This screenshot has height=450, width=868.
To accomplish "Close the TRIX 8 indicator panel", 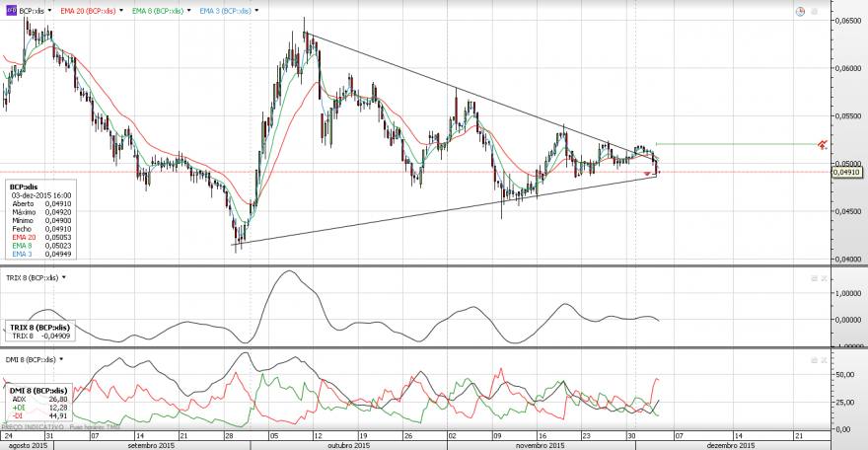I will coord(824,278).
